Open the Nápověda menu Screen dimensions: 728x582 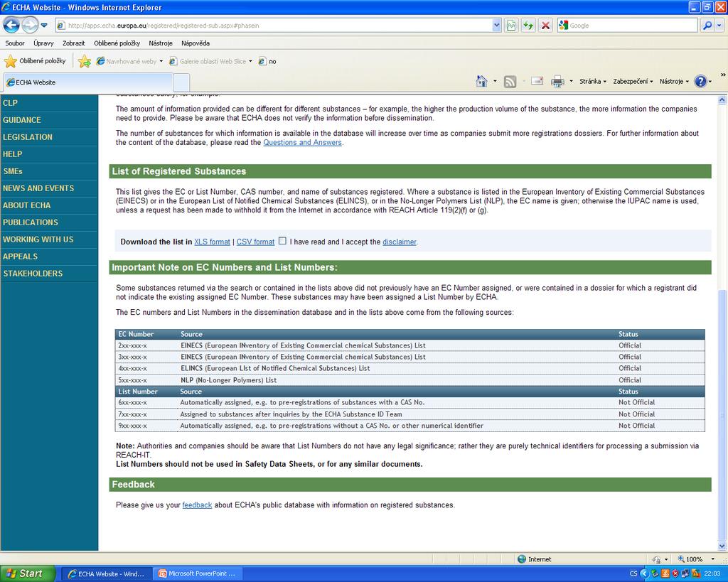coord(196,43)
